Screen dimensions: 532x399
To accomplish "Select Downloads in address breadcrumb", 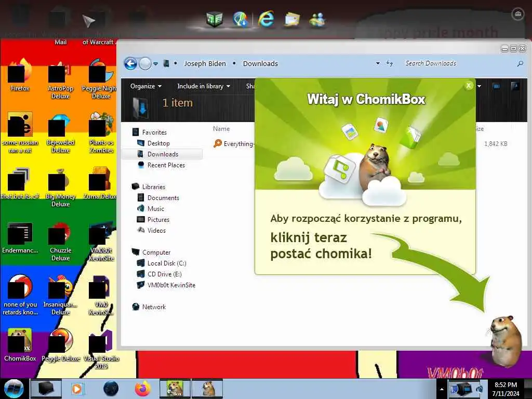I will click(x=260, y=63).
